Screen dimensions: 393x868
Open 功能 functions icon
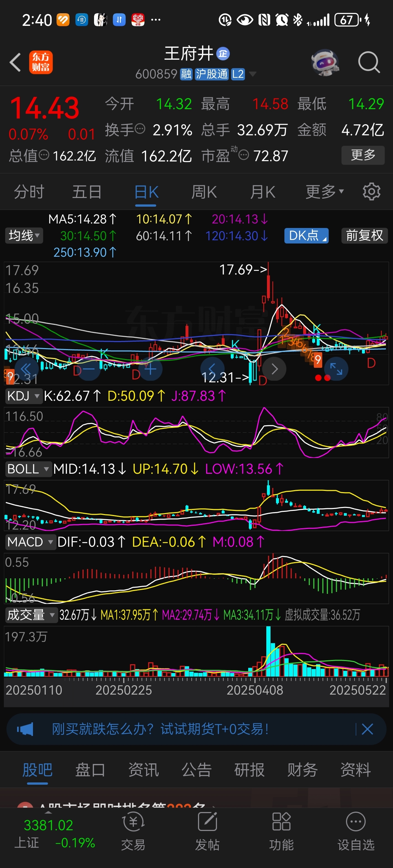tap(281, 831)
